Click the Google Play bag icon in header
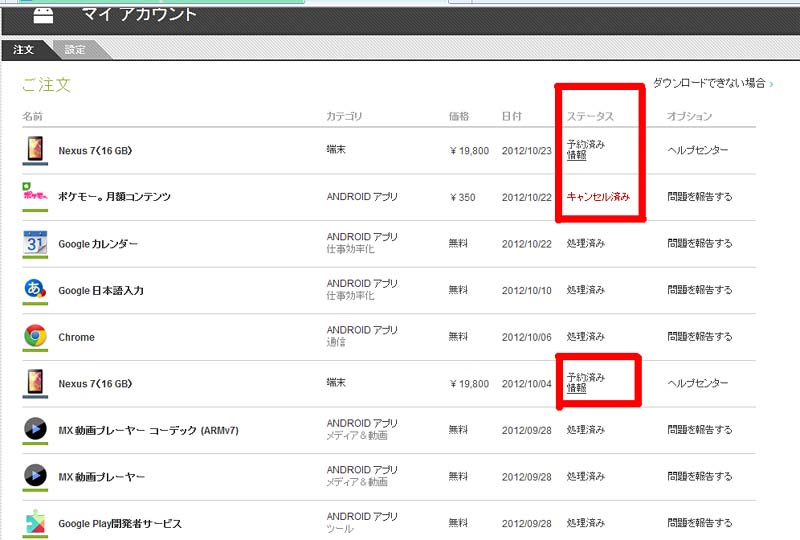 [x=43, y=15]
